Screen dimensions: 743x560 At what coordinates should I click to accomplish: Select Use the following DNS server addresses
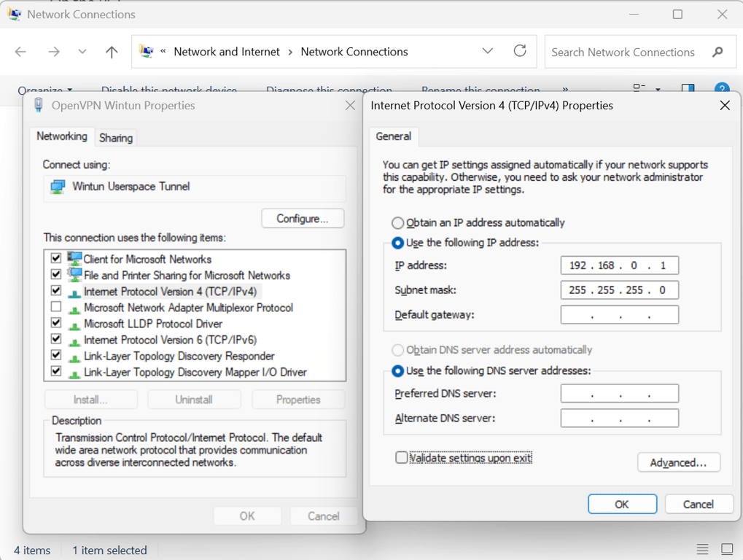pyautogui.click(x=397, y=371)
